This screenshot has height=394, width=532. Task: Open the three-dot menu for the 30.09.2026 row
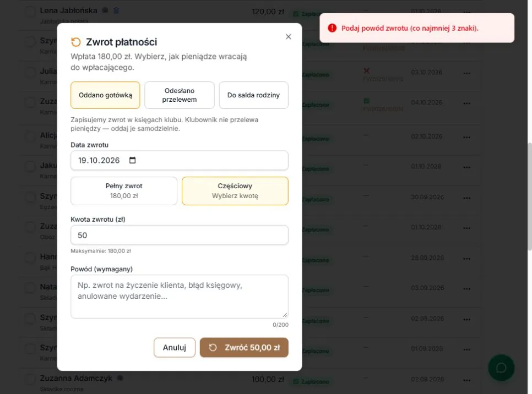click(467, 198)
